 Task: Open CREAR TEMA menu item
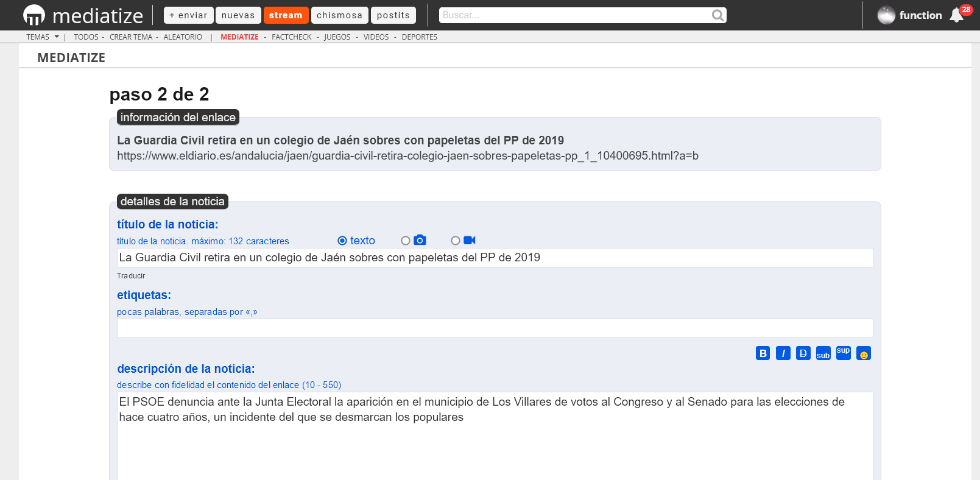point(131,37)
